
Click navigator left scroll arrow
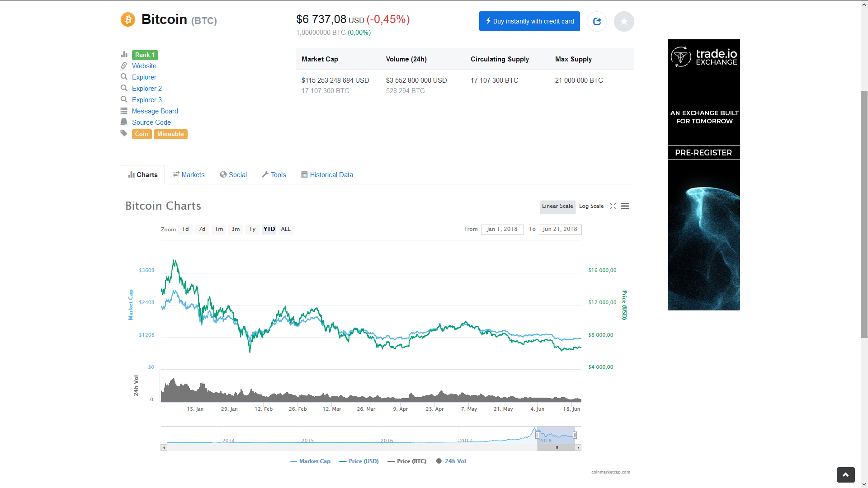coord(164,448)
